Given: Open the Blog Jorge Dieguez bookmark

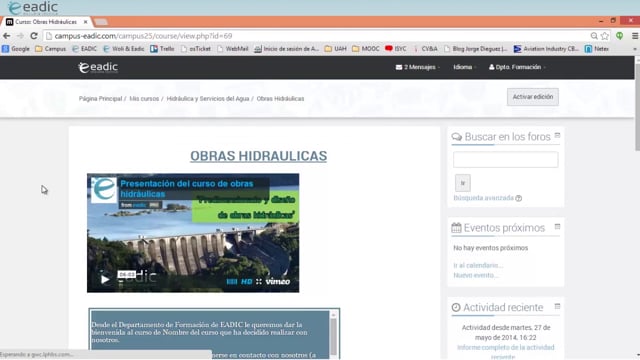Looking at the screenshot, I should click(476, 49).
